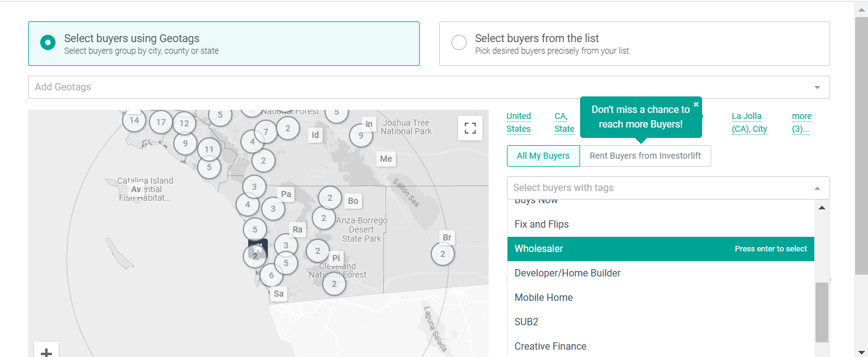Image resolution: width=868 pixels, height=357 pixels.
Task: Open the CA, State geotag link
Action: pyautogui.click(x=564, y=122)
